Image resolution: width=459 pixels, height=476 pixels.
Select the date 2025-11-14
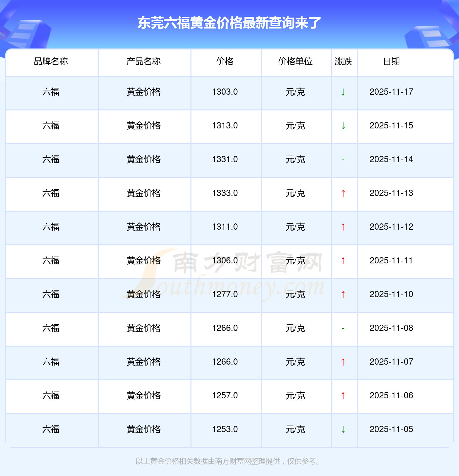391,159
